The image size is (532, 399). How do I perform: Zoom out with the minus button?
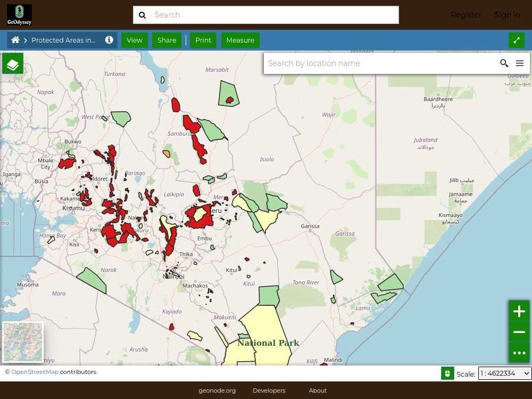[519, 332]
